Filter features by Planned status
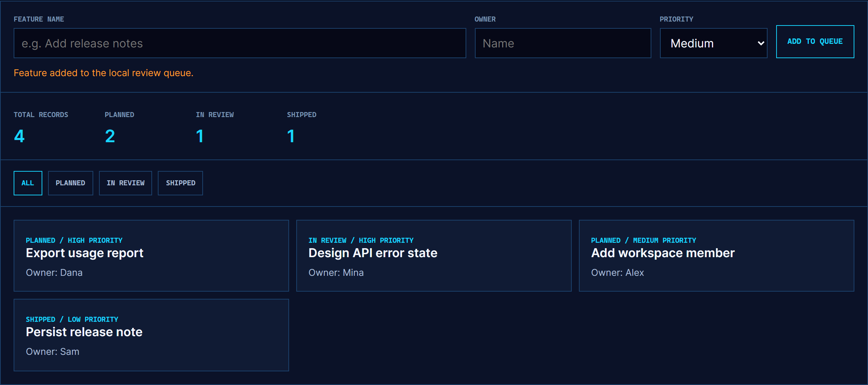Image resolution: width=868 pixels, height=385 pixels. pos(70,183)
